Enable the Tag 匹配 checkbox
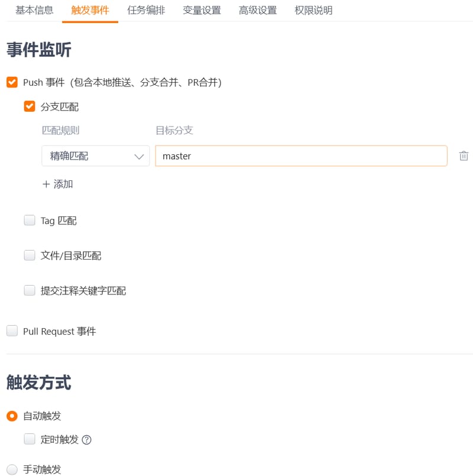This screenshot has height=476, width=473. 30,221
